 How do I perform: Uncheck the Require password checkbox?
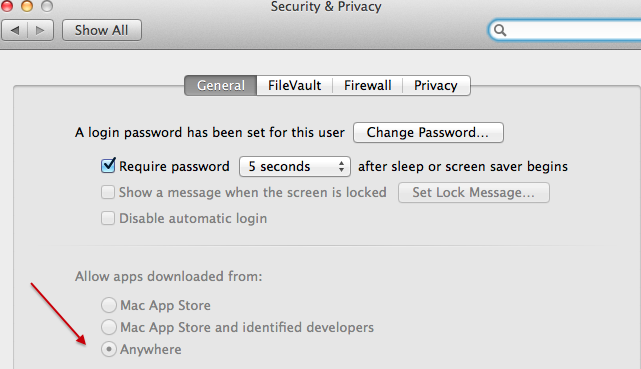point(108,165)
